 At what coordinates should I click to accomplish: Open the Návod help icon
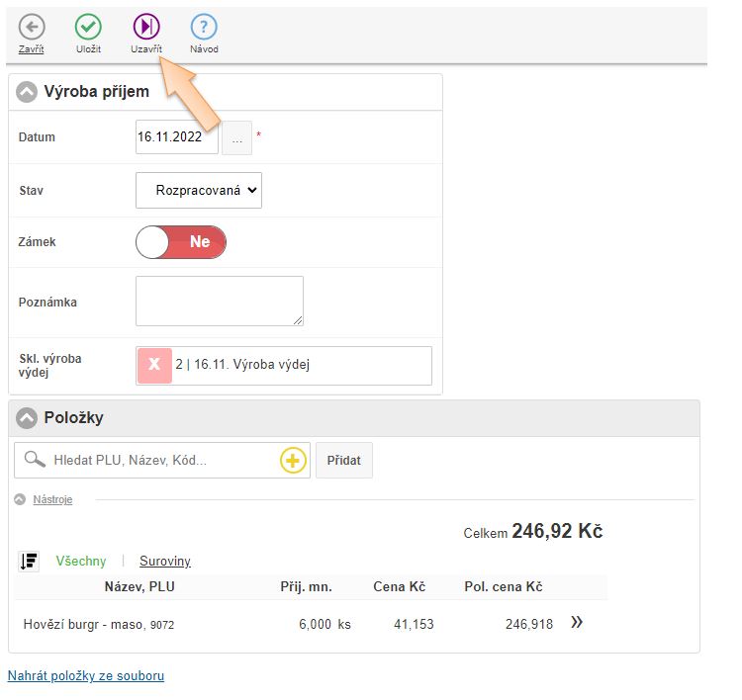click(x=204, y=28)
